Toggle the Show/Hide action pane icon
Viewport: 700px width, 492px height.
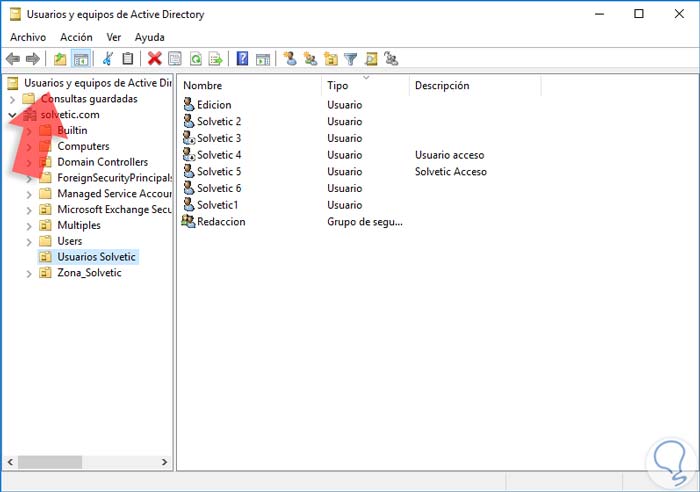pyautogui.click(x=263, y=58)
